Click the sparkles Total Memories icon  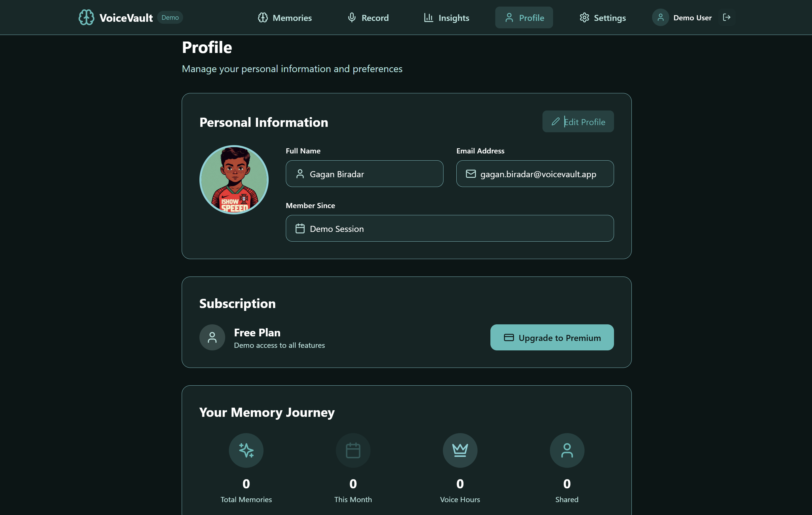tap(246, 450)
